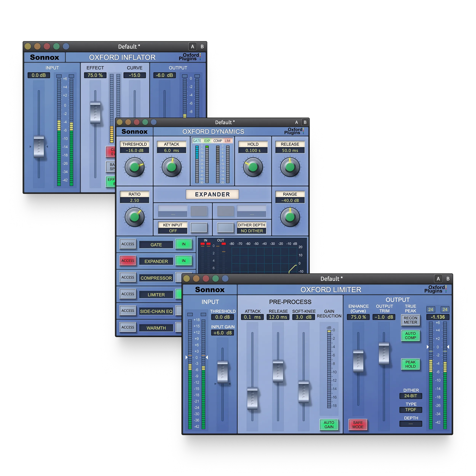The width and height of the screenshot is (476, 476).
Task: Click the Oxford Dynamics preset name Default
Action: coord(225,122)
